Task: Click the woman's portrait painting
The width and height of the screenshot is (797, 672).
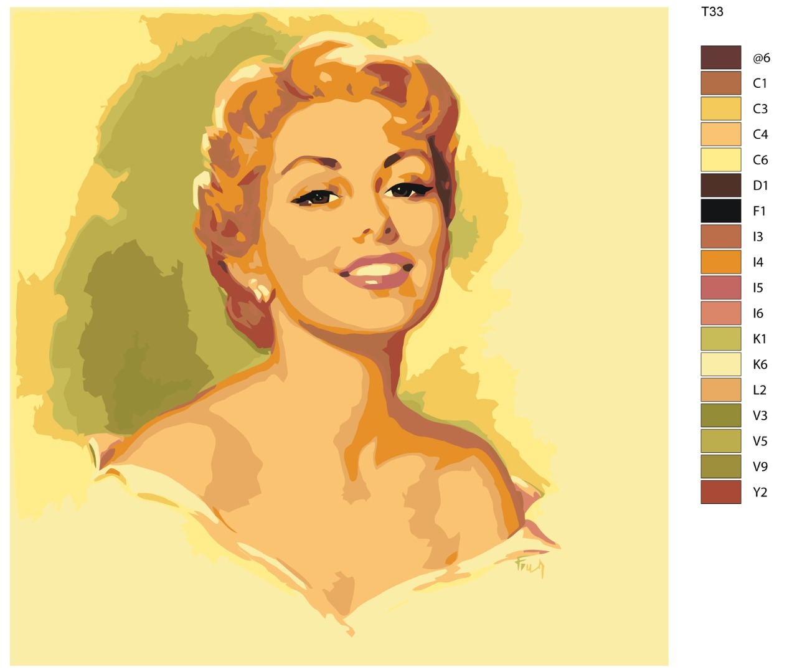Action: pos(339,336)
